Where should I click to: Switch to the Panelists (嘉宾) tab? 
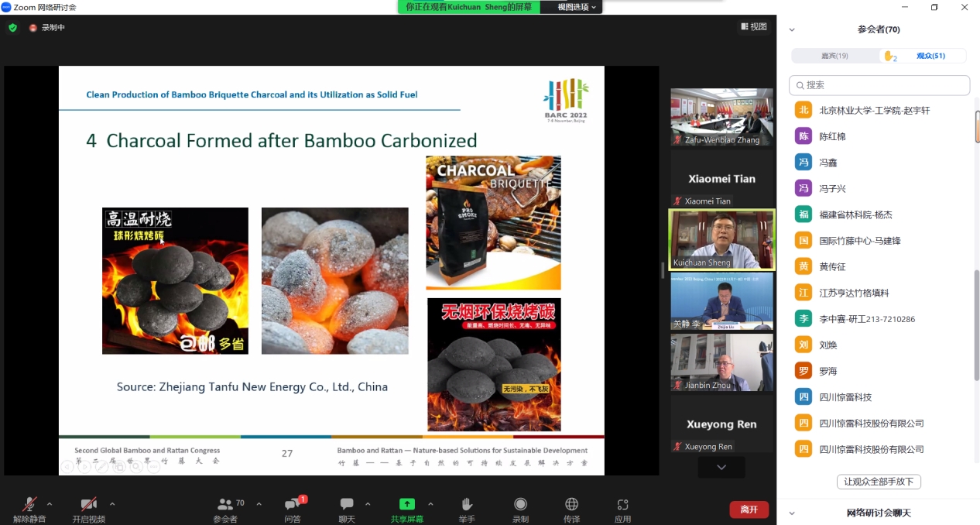coord(834,56)
